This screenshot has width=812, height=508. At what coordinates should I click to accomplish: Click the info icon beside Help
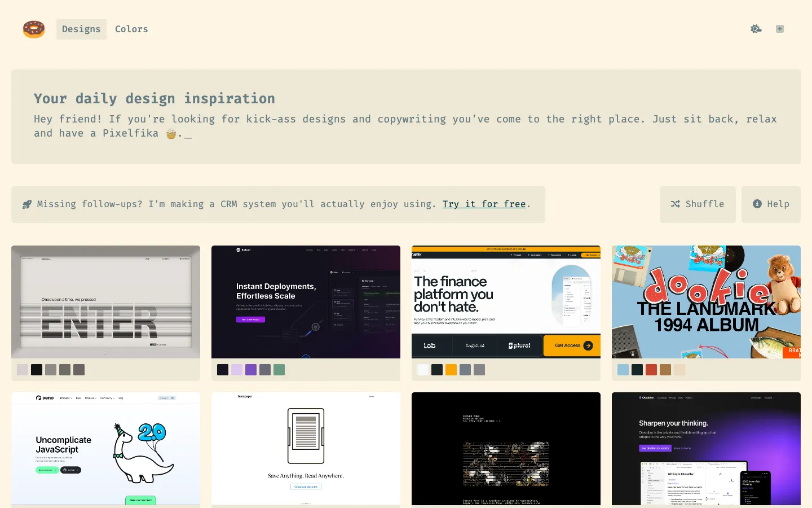[757, 204]
